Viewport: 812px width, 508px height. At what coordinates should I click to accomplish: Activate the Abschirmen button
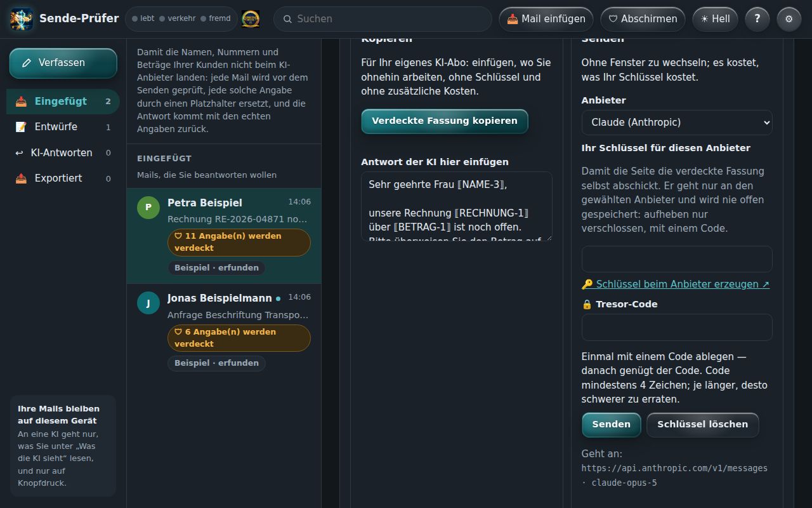point(643,19)
